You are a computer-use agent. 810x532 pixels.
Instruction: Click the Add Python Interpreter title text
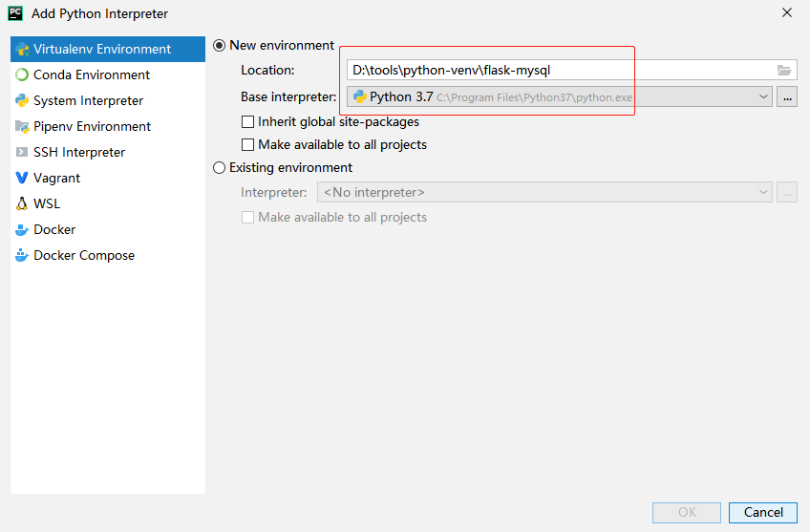click(x=99, y=14)
